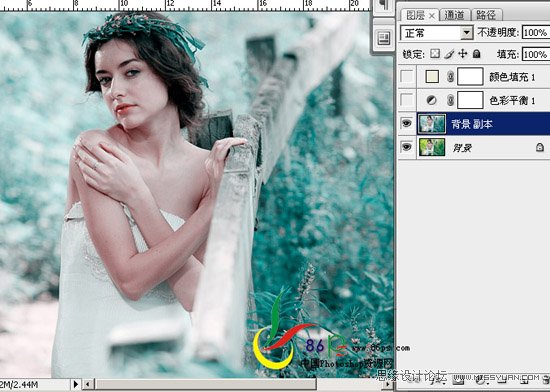Click the lock icon on 背景 layer
Image resolution: width=550 pixels, height=392 pixels.
coord(540,147)
